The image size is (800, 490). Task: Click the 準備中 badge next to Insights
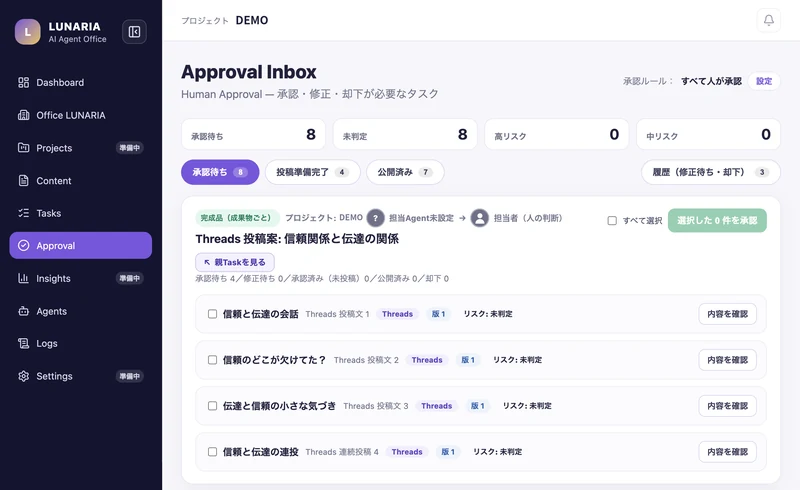click(x=130, y=278)
